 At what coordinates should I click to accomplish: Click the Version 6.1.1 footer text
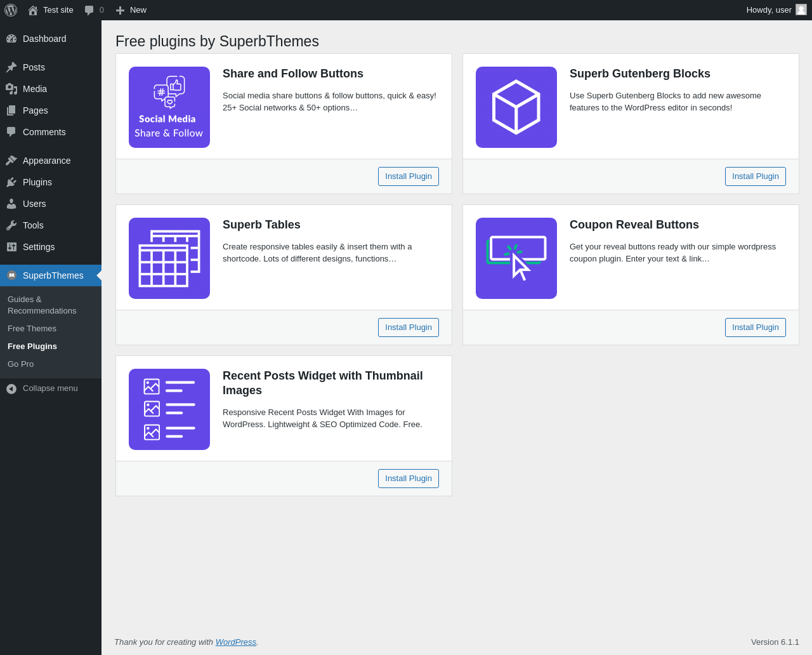point(775,642)
